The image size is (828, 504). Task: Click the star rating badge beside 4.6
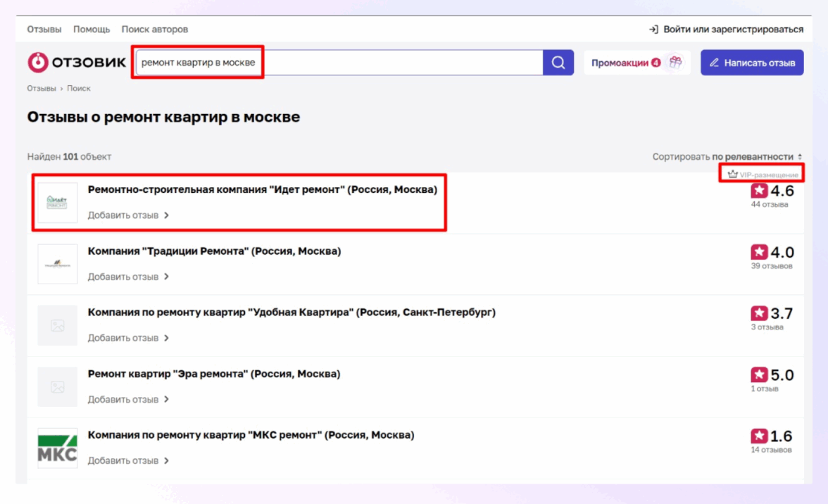[759, 191]
